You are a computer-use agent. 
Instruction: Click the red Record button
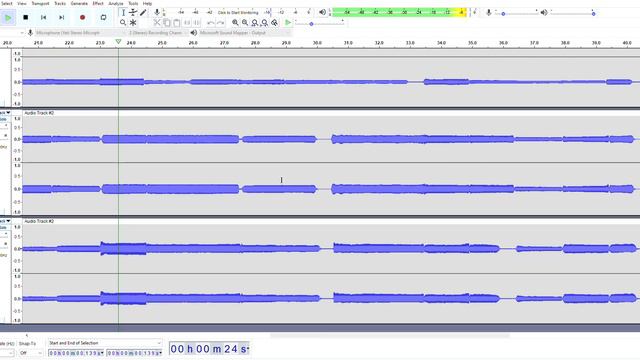82,18
